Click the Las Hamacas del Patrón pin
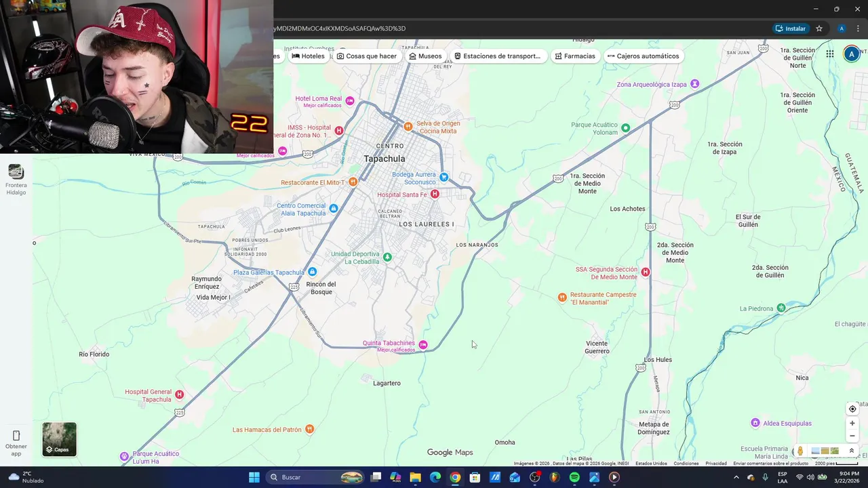This screenshot has width=868, height=488. [x=309, y=428]
